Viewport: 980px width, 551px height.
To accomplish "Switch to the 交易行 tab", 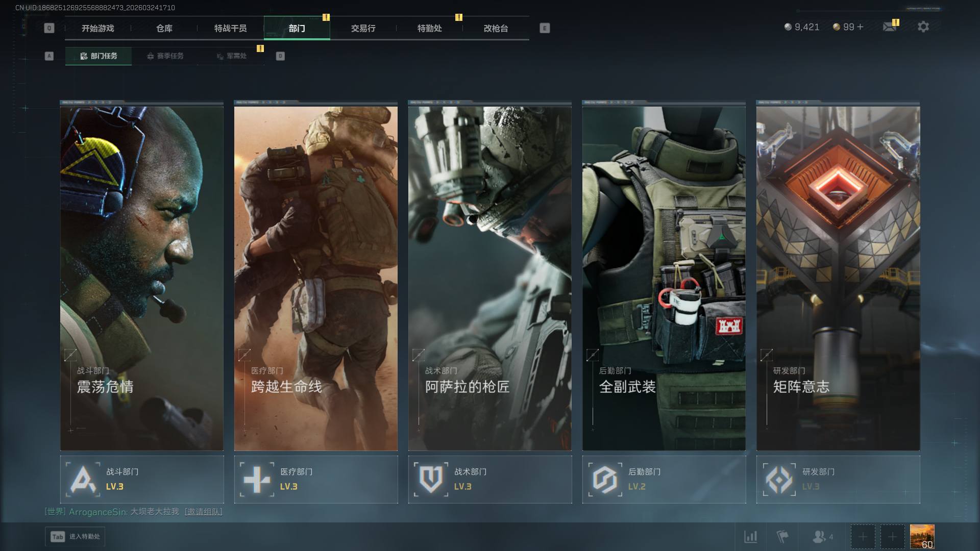I will tap(363, 29).
